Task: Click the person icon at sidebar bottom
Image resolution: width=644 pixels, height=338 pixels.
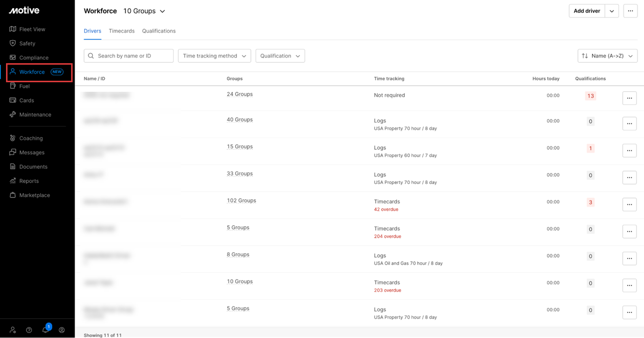Action: pyautogui.click(x=13, y=330)
